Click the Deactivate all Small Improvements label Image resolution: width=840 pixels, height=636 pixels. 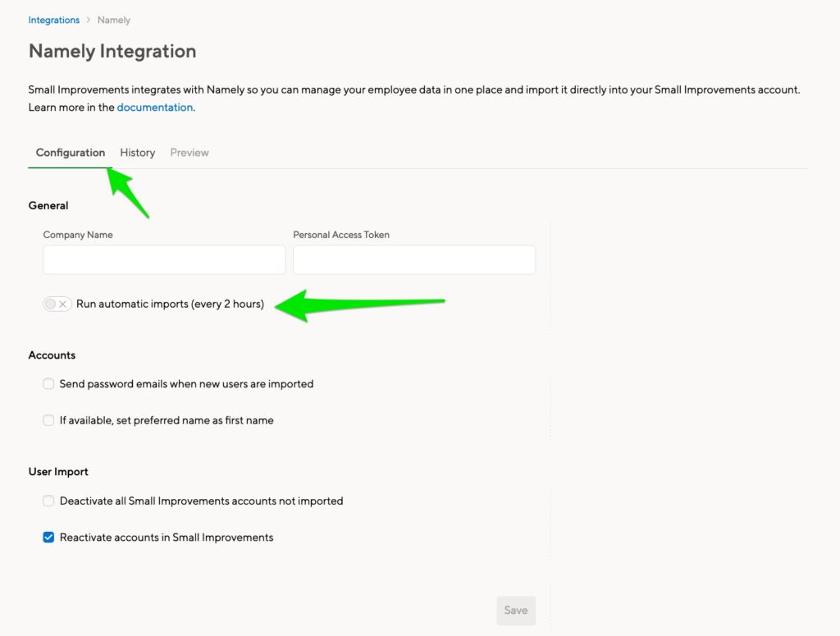202,501
